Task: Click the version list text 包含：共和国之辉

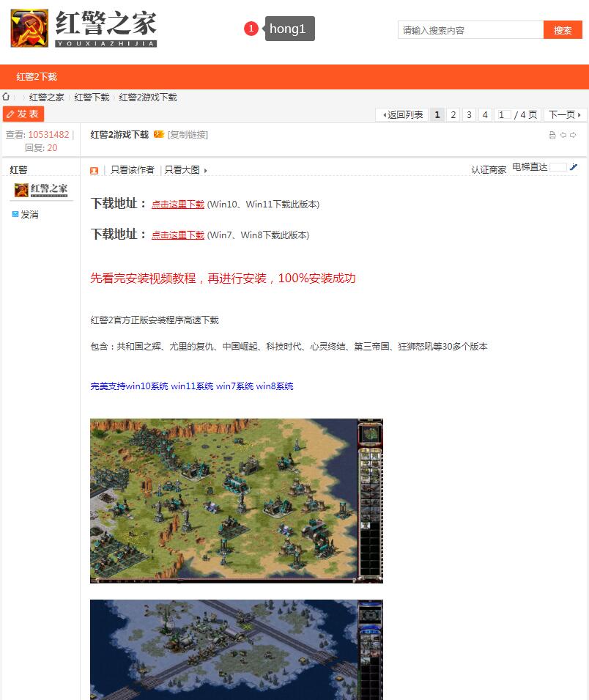Action: point(289,346)
